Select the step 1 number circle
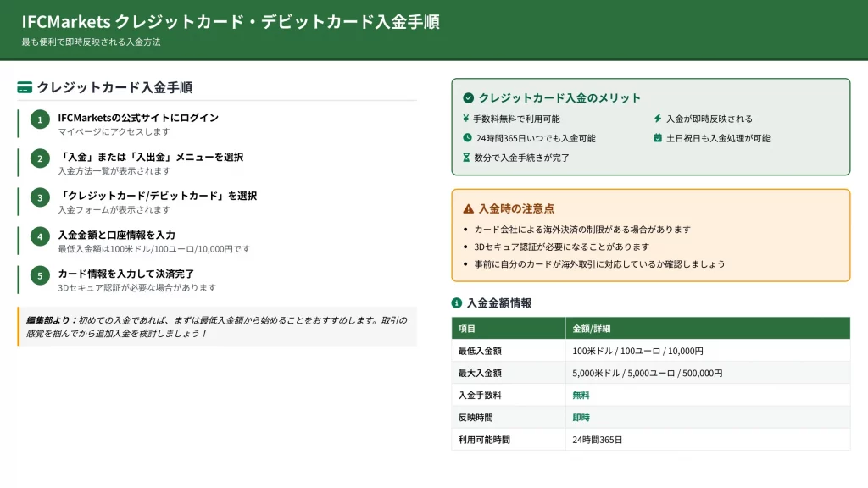 [x=40, y=119]
